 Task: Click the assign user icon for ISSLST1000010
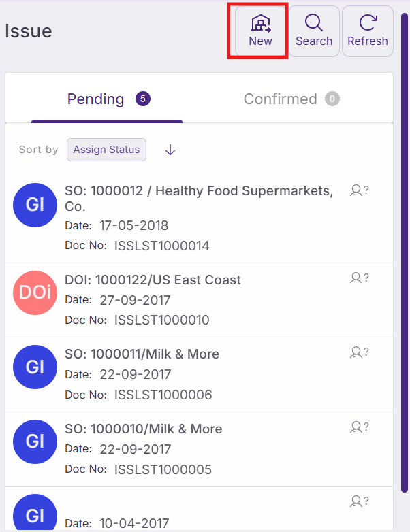click(x=359, y=278)
